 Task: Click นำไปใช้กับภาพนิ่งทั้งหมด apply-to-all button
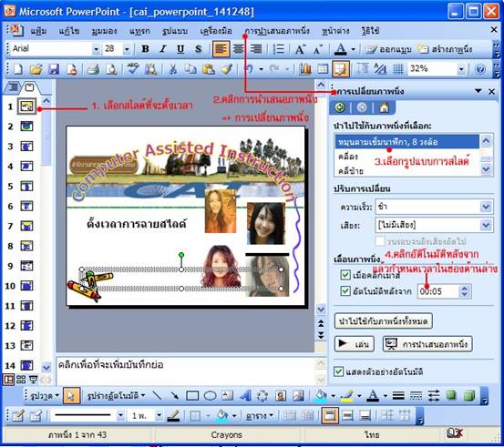[x=383, y=320]
